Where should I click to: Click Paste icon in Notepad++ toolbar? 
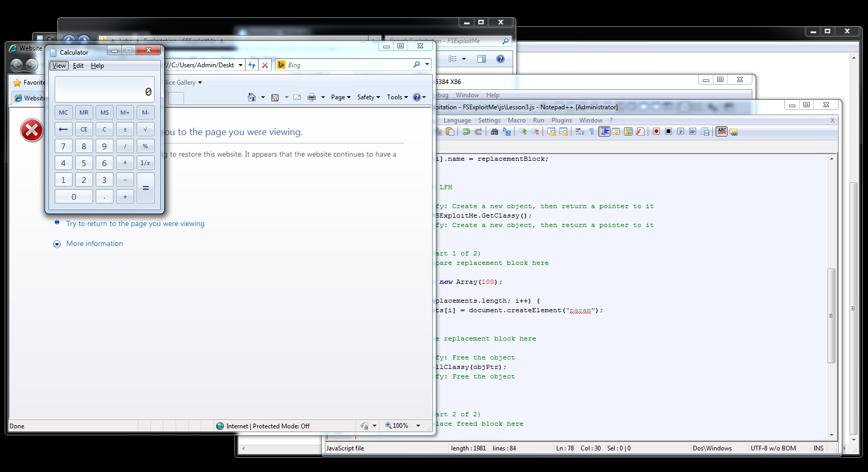[x=450, y=131]
